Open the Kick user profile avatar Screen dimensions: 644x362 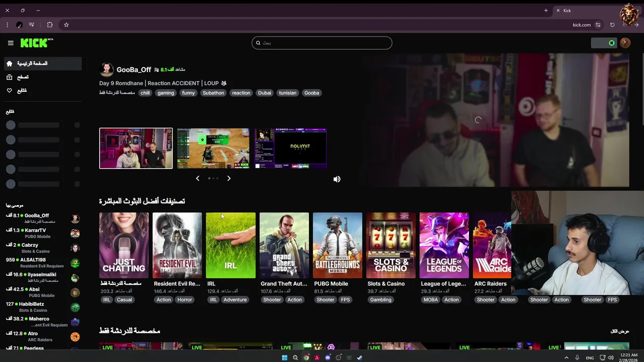coord(625,43)
